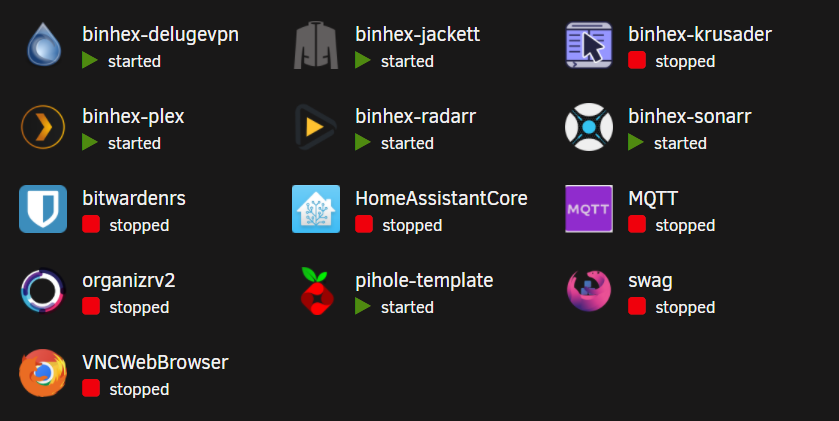Select the binhex-sonarr circular icon
839x421 pixels.
589,127
